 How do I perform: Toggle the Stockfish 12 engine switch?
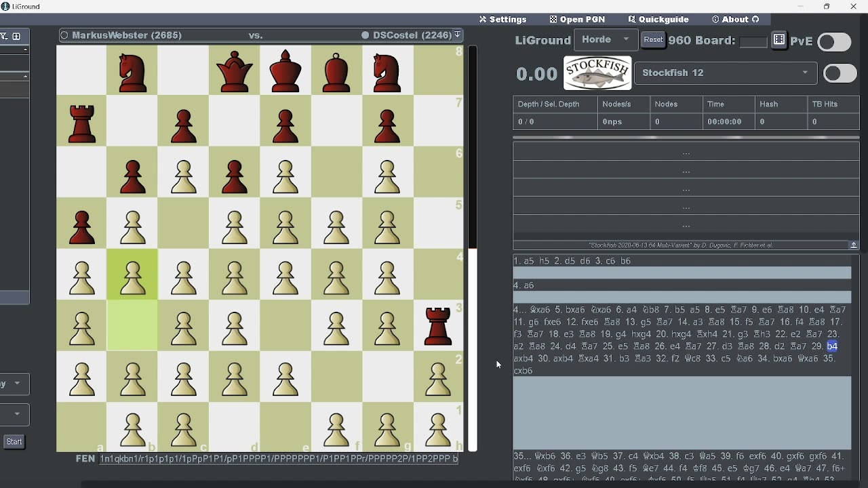coord(841,73)
